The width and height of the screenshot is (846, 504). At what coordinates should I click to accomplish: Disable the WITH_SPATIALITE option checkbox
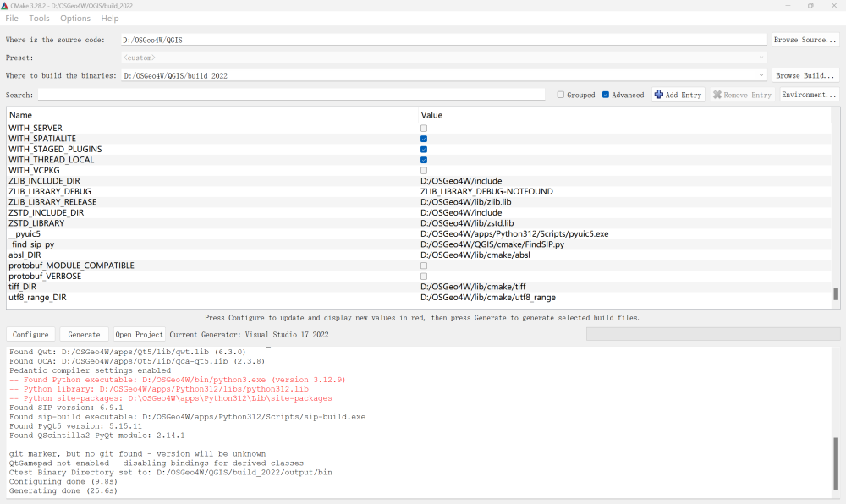[424, 139]
